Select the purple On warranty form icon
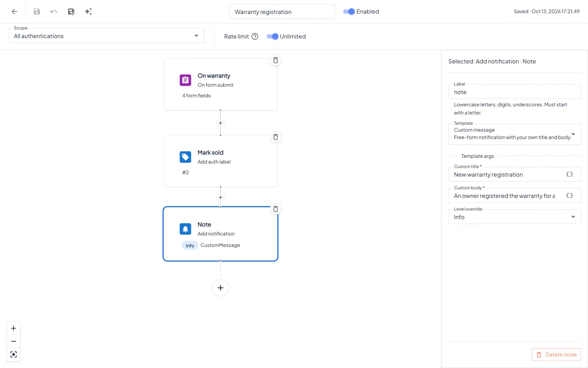The width and height of the screenshot is (588, 368). (185, 80)
